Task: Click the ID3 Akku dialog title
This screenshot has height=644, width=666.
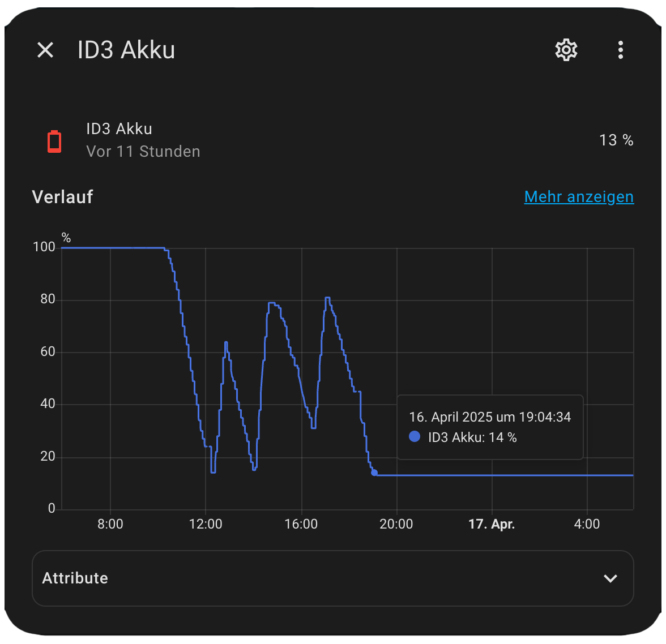Action: pyautogui.click(x=126, y=50)
